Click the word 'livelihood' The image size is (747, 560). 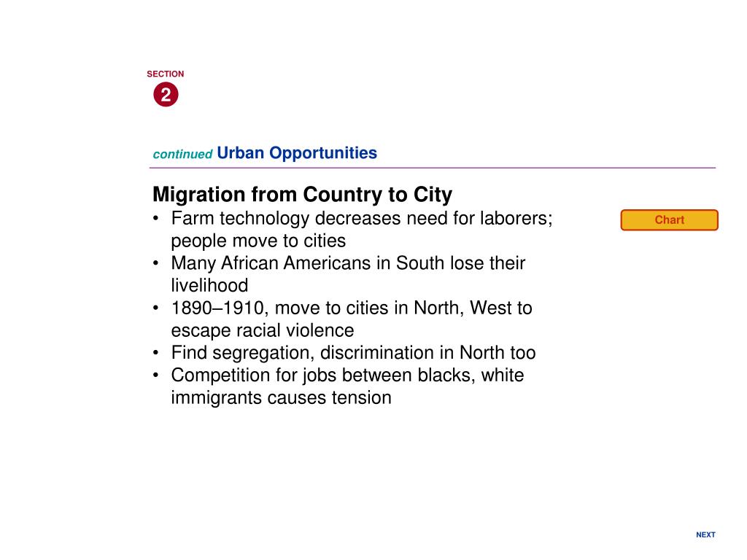tap(209, 286)
